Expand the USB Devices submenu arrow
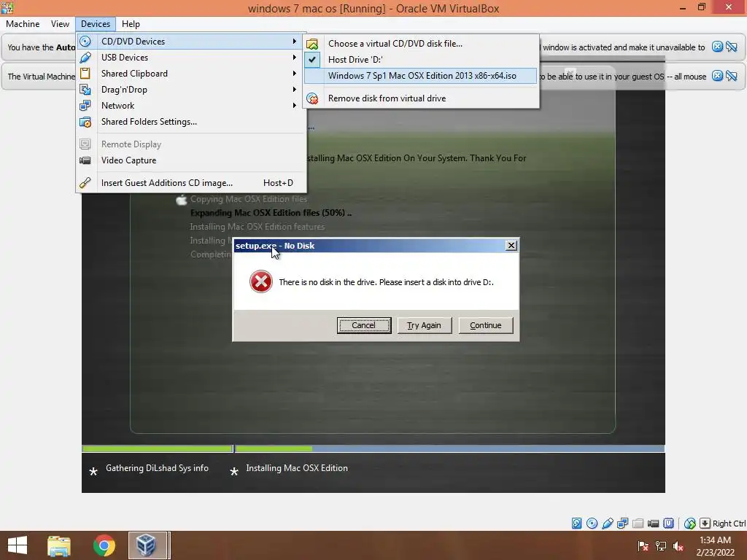This screenshot has height=560, width=747. tap(295, 57)
